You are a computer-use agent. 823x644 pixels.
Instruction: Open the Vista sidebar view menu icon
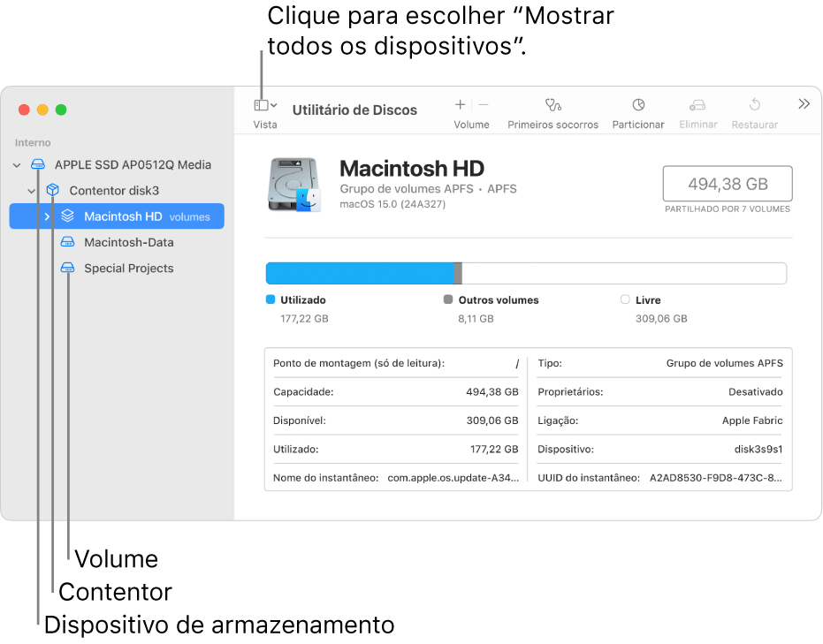(x=261, y=105)
